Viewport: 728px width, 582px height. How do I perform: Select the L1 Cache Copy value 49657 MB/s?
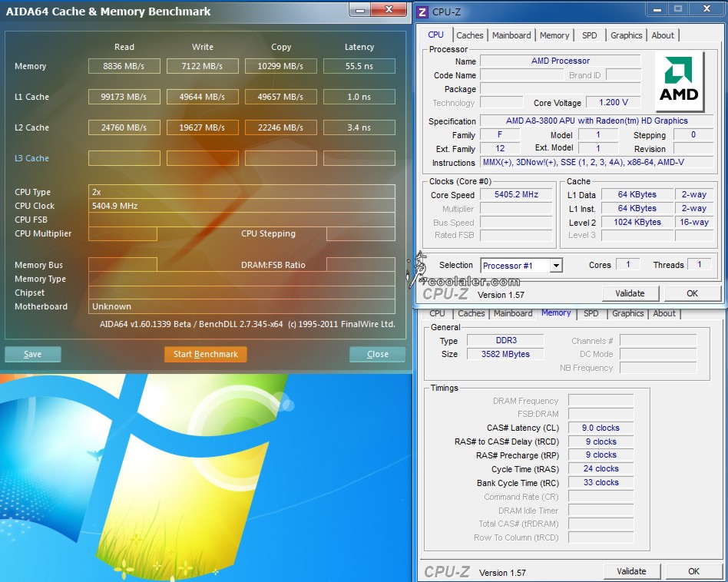tap(280, 97)
